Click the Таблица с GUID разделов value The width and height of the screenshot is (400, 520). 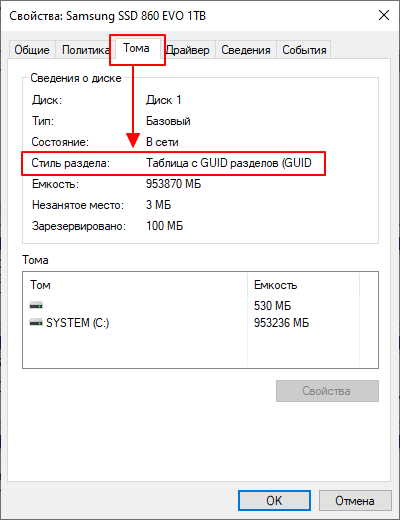229,163
